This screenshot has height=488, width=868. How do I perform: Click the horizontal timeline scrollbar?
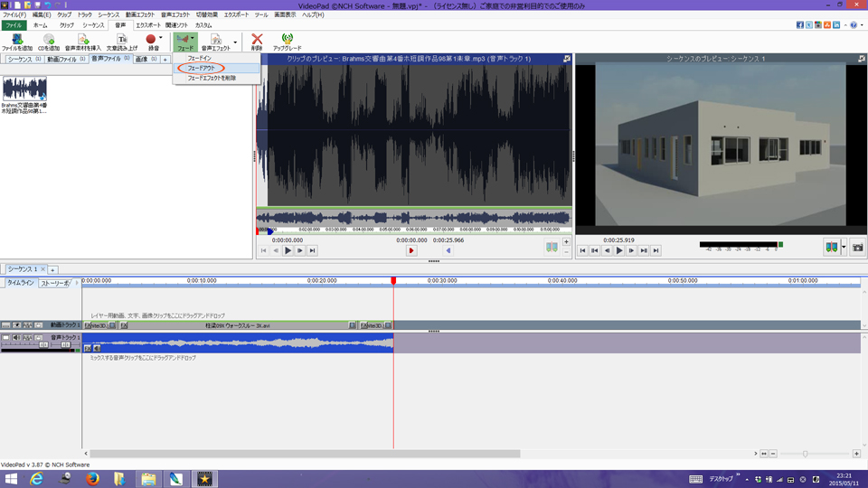[x=305, y=454]
